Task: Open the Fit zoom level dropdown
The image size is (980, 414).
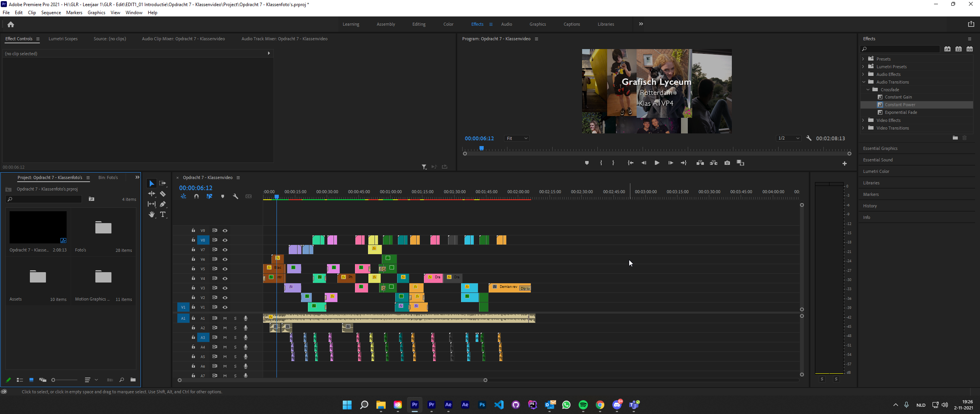Action: (x=517, y=138)
